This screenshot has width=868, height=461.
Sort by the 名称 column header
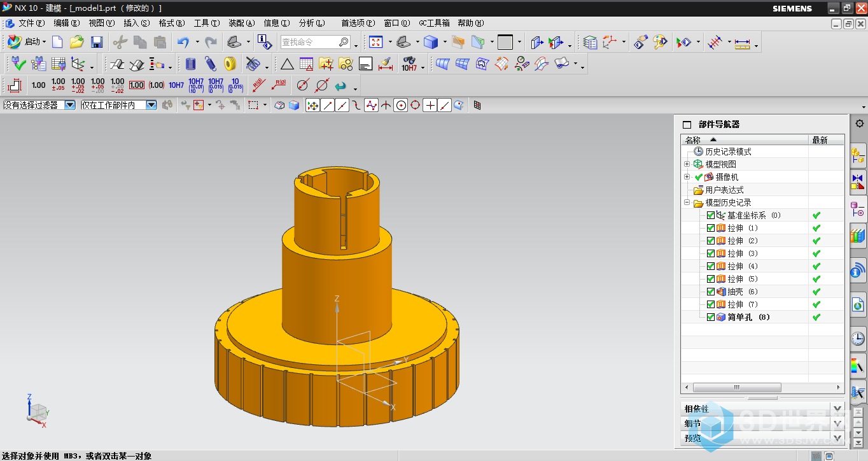[x=745, y=140]
